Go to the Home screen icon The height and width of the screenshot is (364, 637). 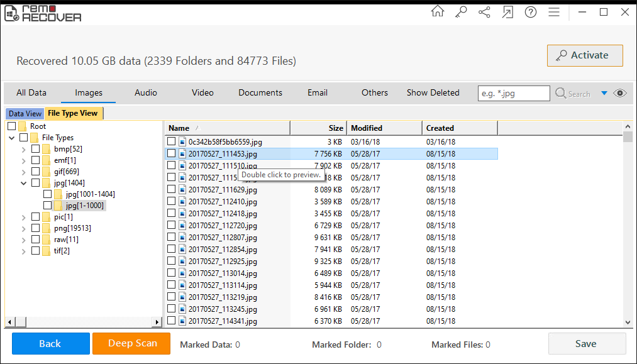pos(437,12)
